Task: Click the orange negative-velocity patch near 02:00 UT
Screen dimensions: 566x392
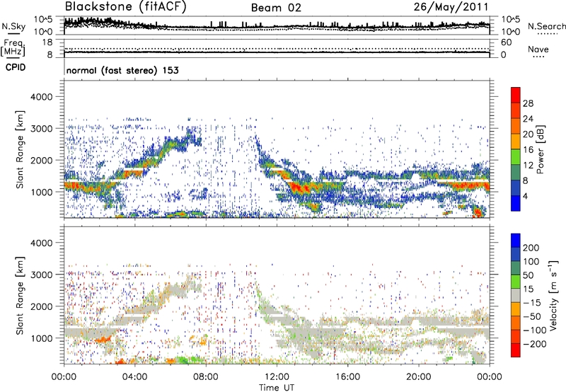Action: (103, 340)
